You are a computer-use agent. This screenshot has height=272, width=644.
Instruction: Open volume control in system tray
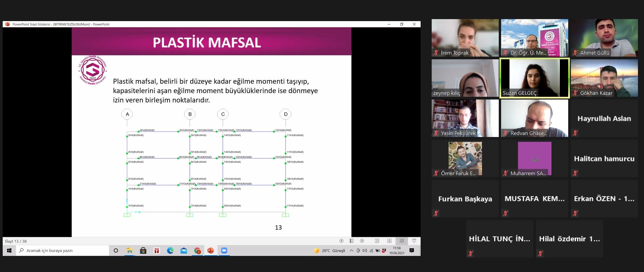point(365,251)
